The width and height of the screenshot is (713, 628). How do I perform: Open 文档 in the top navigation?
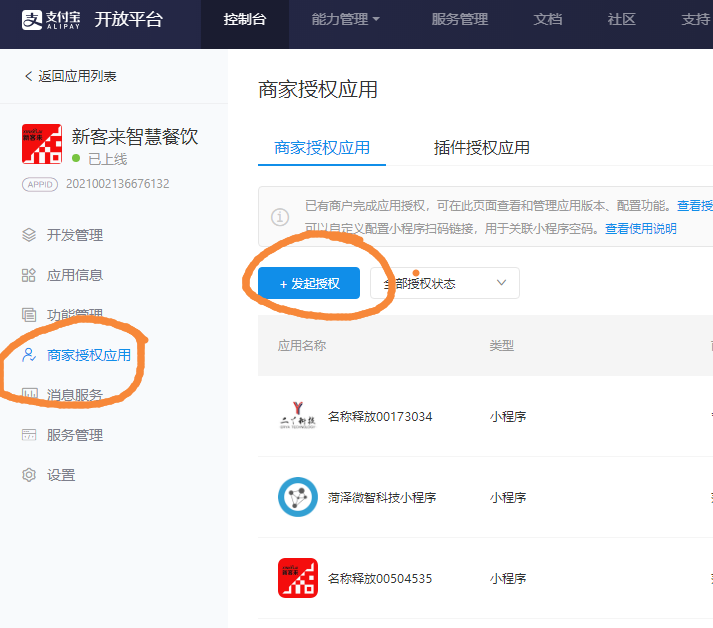[548, 20]
